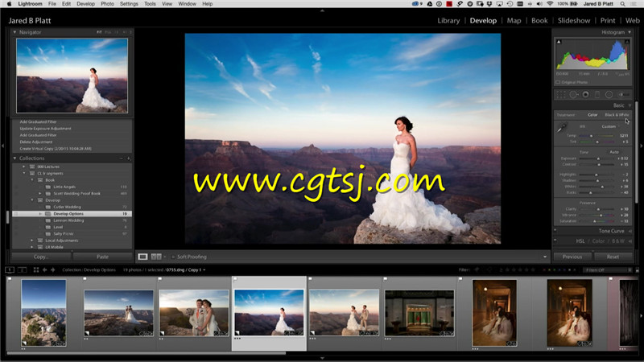
Task: Switch to the Book module
Action: coord(539,21)
